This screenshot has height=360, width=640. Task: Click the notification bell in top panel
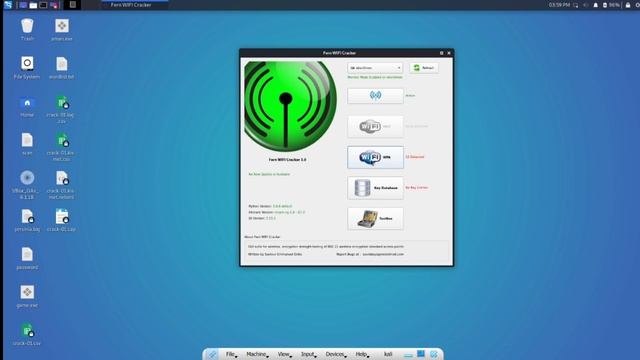pos(595,5)
